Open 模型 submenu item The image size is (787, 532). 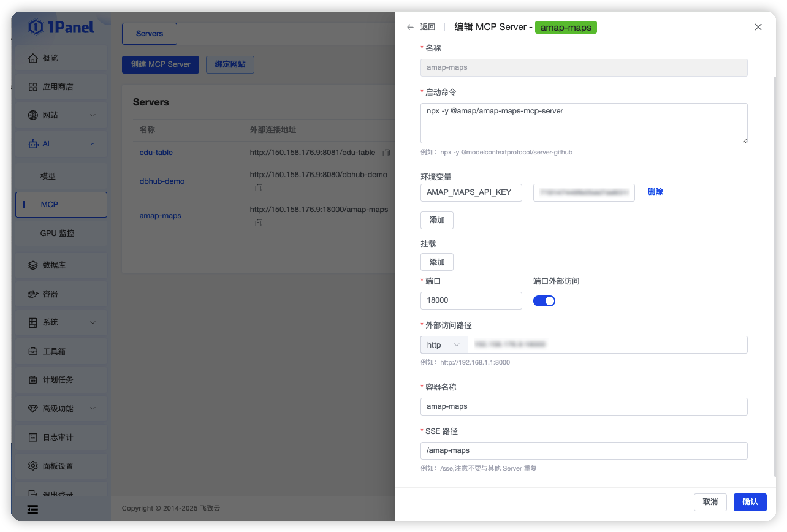click(61, 176)
